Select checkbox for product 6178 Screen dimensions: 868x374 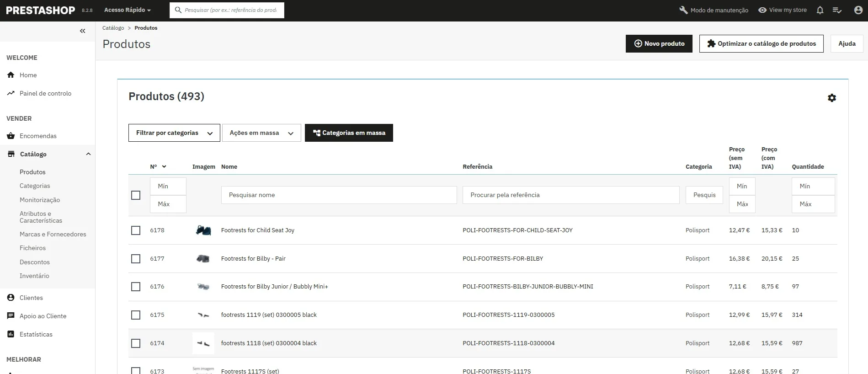pos(136,230)
